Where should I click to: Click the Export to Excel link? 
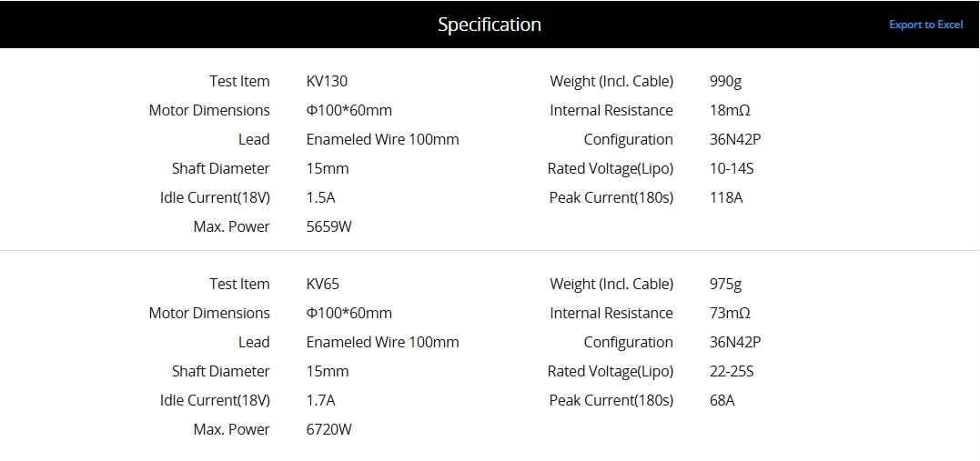click(925, 25)
